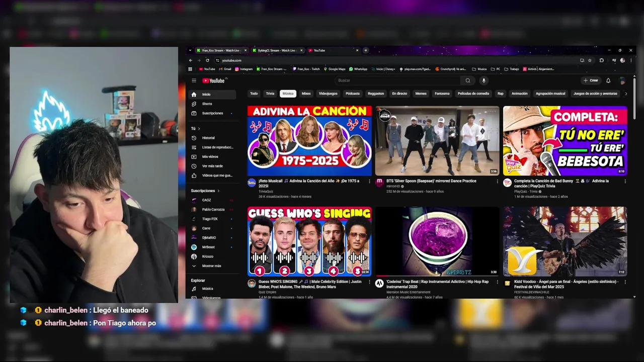Expand the Tú section chevron
644x362 pixels.
click(199, 129)
